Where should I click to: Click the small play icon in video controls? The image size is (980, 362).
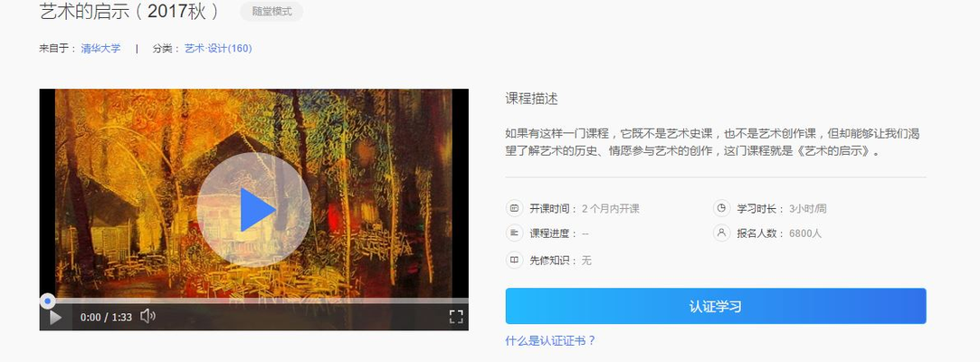(55, 318)
